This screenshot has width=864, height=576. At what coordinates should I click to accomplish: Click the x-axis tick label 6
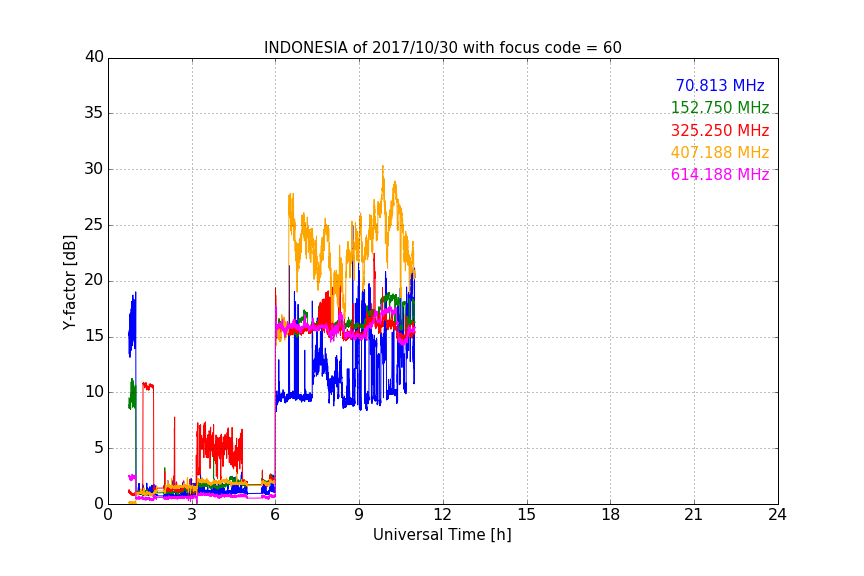276,515
